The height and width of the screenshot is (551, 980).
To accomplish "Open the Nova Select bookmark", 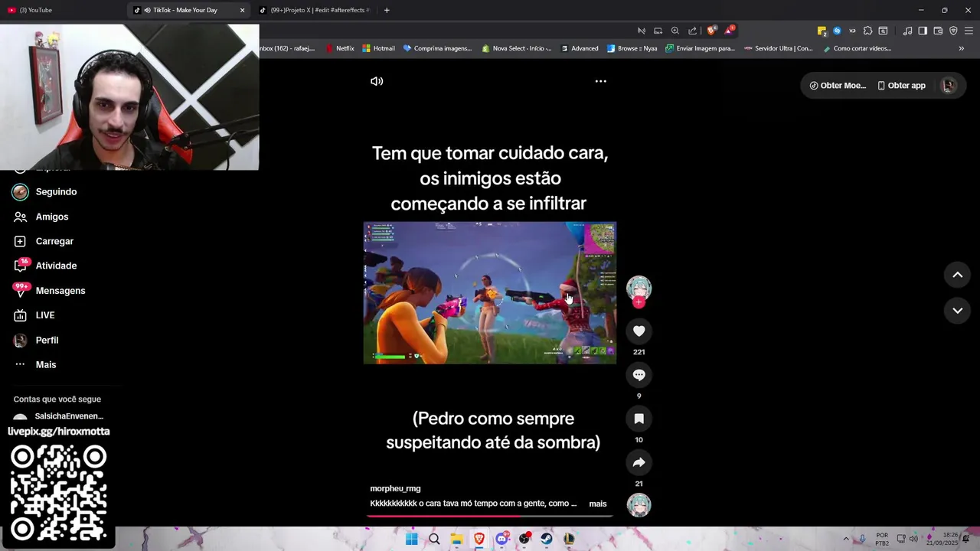I will tap(517, 48).
